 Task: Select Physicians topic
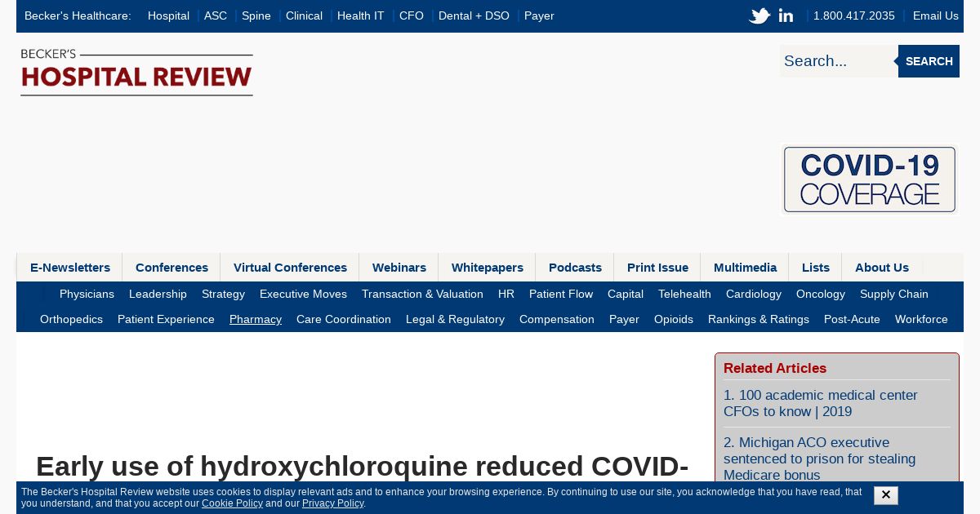pos(87,294)
